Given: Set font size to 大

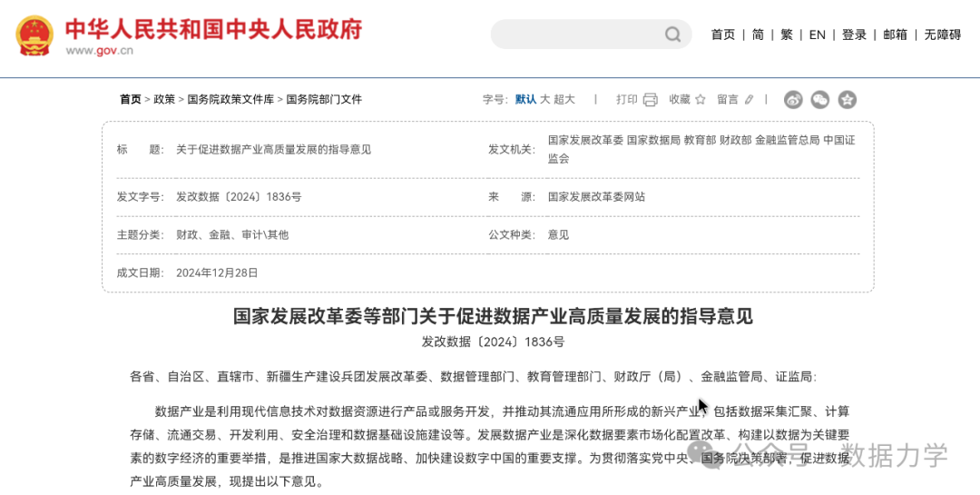Looking at the screenshot, I should 545,99.
